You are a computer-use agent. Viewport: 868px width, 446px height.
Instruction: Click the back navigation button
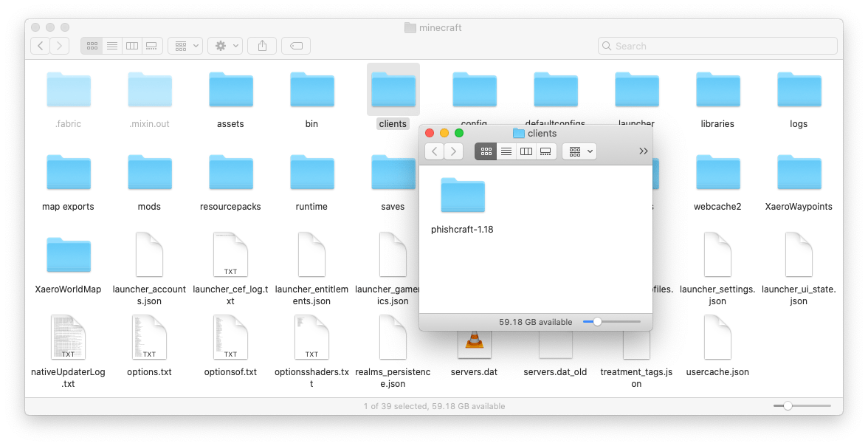pos(39,45)
